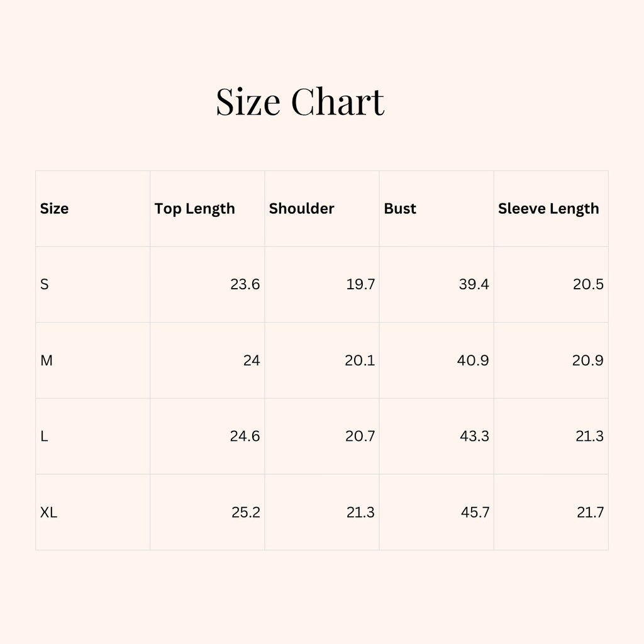Select the Top Length column header
The image size is (644, 644).
click(x=195, y=209)
